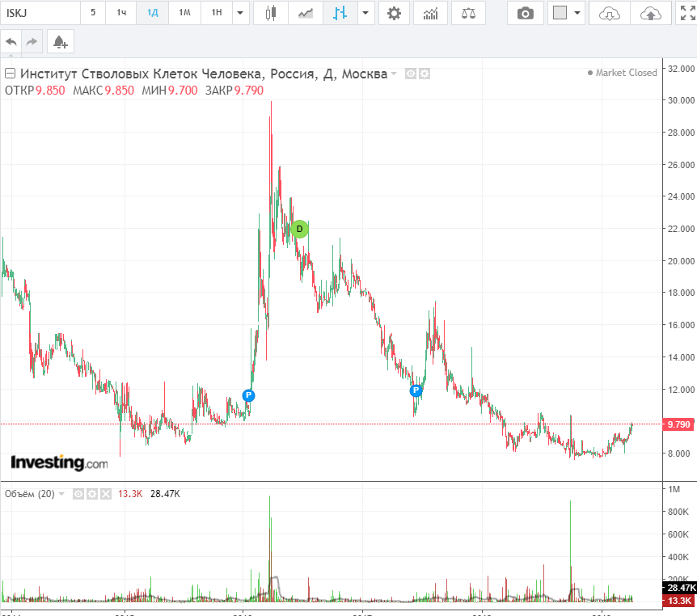Screen dimensions: 697x616
Task: Open the chart type dropdown arrow
Action: click(x=366, y=13)
